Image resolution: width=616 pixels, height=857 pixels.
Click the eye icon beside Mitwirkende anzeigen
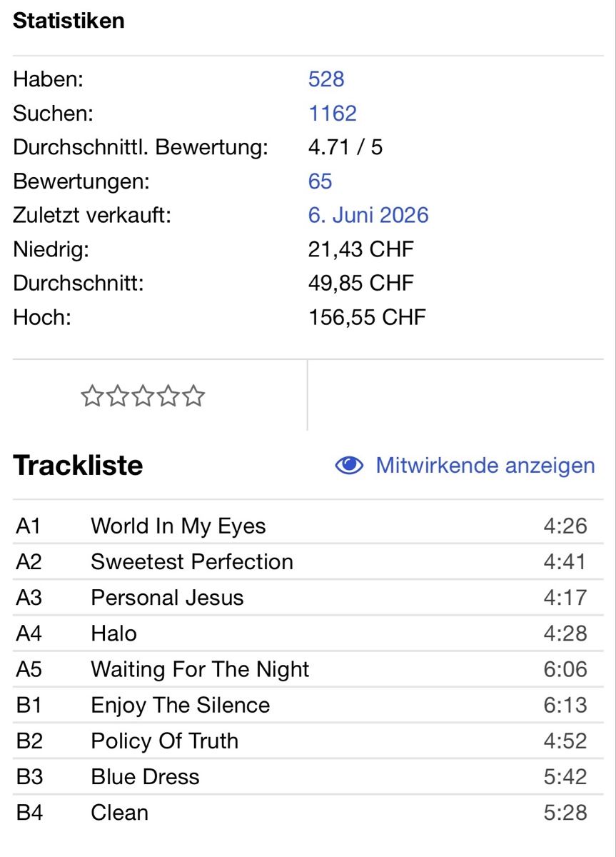pyautogui.click(x=350, y=466)
